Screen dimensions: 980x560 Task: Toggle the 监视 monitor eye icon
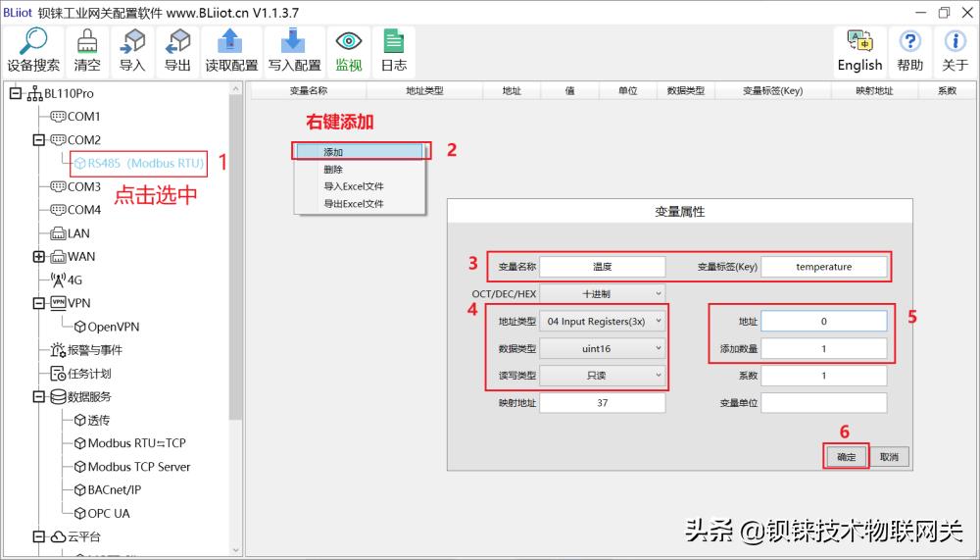(349, 42)
